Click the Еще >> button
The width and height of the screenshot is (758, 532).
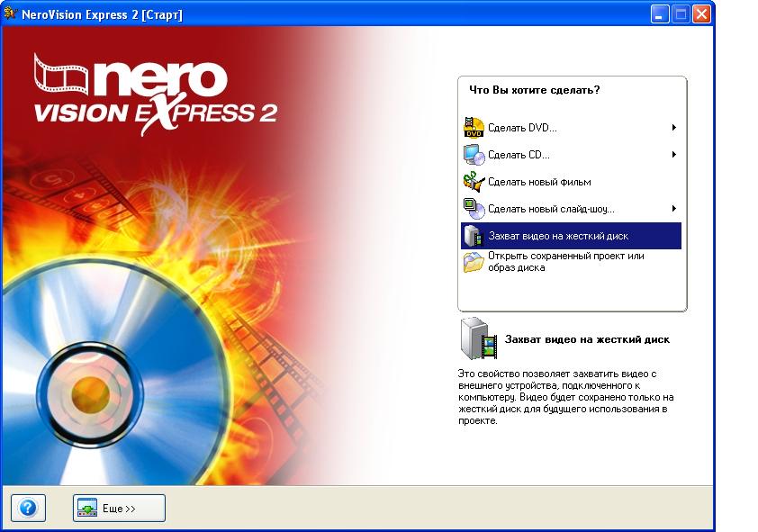119,508
